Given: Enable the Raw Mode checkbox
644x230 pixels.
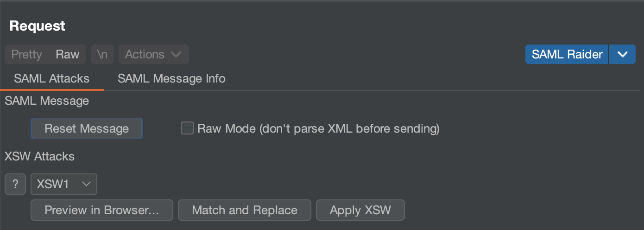Looking at the screenshot, I should tap(187, 128).
